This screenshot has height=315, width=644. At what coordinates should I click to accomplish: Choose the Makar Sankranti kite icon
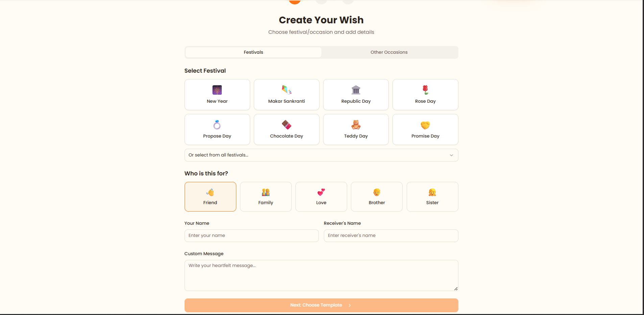point(286,90)
